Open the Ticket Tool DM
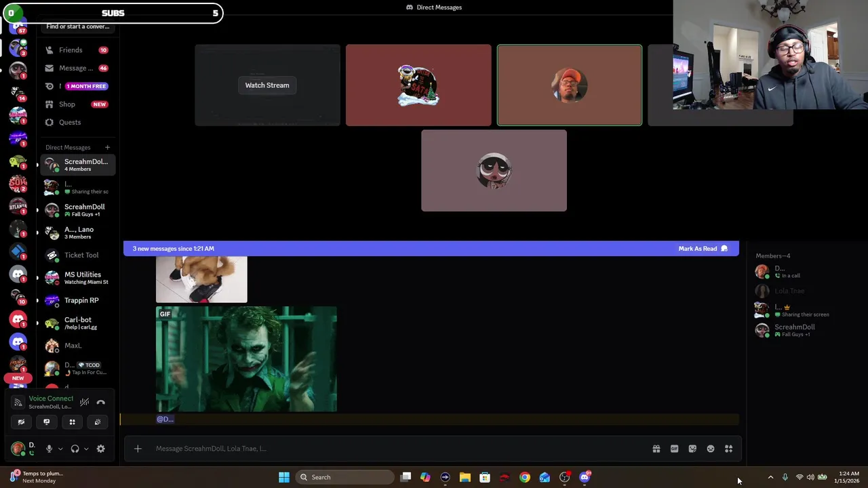This screenshot has height=488, width=868. point(77,255)
